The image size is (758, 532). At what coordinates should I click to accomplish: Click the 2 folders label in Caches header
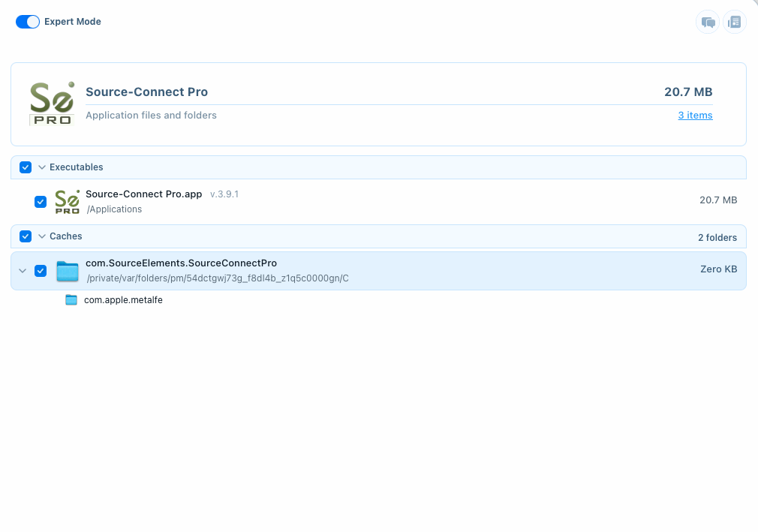point(717,237)
